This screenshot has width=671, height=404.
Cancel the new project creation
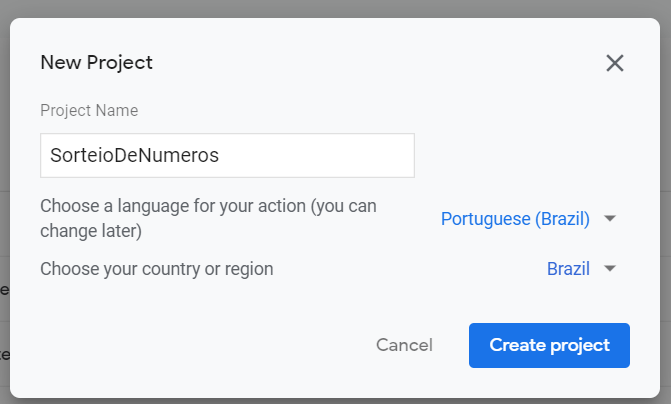click(404, 345)
